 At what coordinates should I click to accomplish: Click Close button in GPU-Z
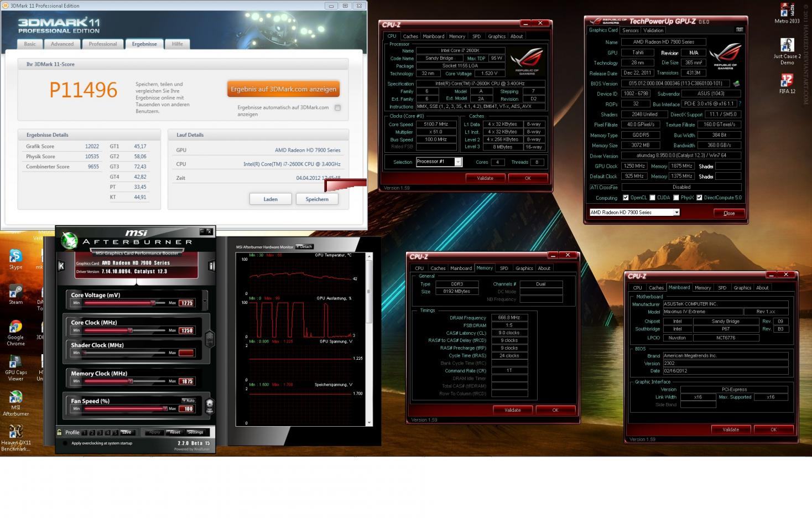[729, 213]
